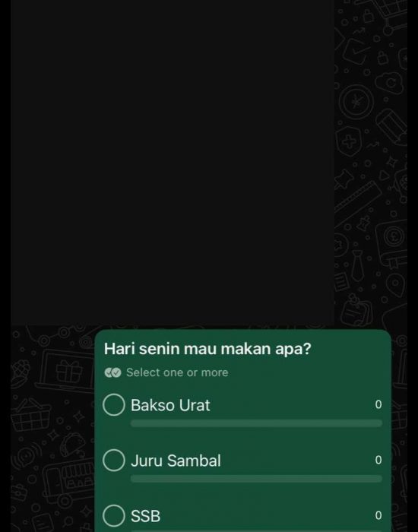Tap the necktie doodle on the wallpaper

pos(357,265)
